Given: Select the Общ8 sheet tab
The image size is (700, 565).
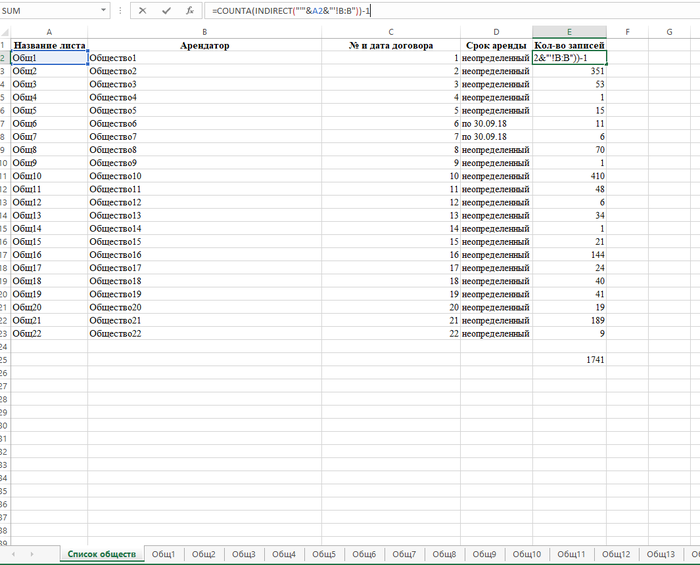Looking at the screenshot, I should pos(444,554).
